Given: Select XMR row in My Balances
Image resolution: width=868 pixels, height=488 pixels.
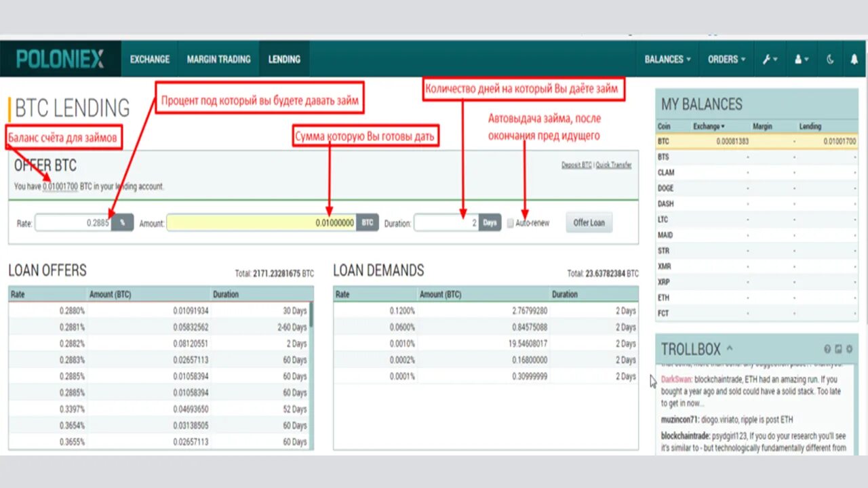Looking at the screenshot, I should (757, 266).
